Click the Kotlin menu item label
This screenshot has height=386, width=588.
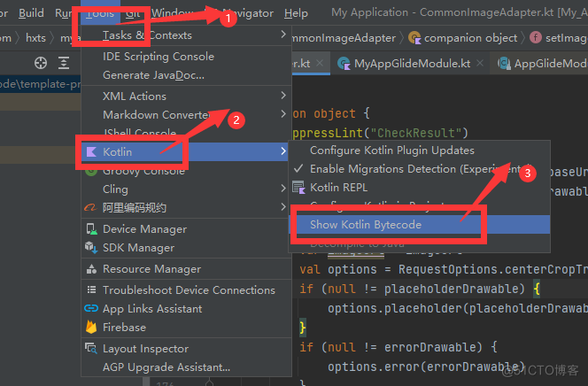[x=118, y=151]
